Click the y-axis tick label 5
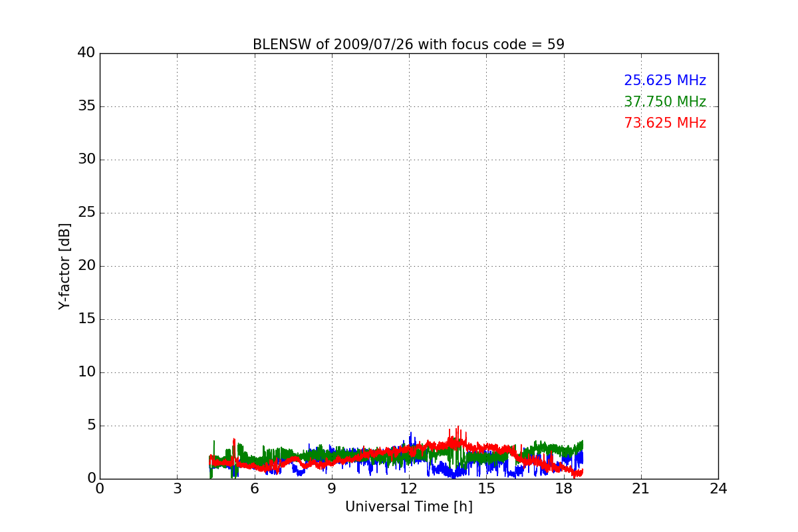Viewport: 798px width, 532px height. (x=91, y=426)
